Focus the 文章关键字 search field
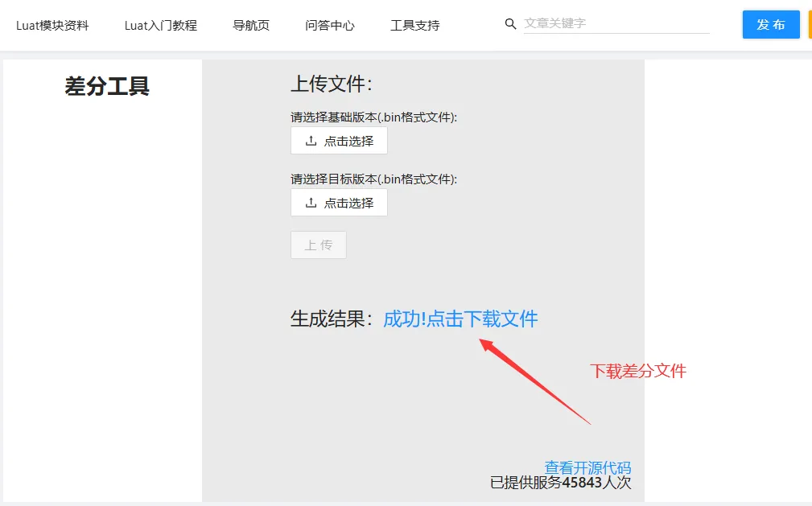The height and width of the screenshot is (506, 812). tap(616, 23)
